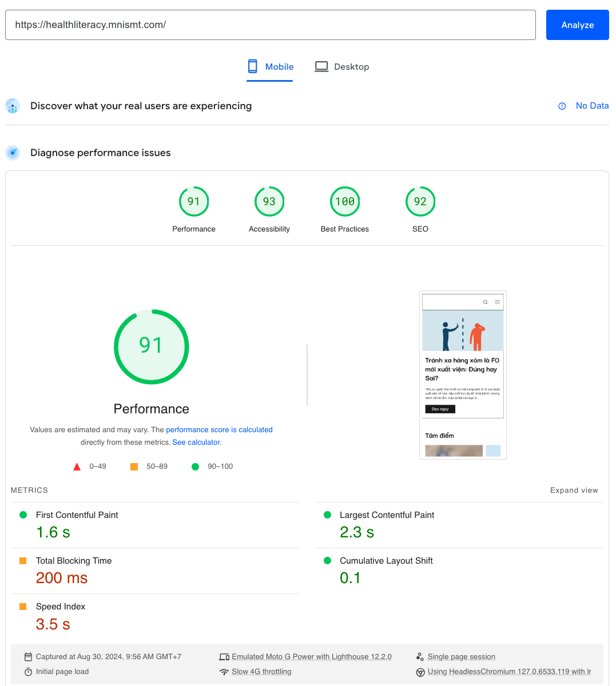Open the SEO score gauge 92
This screenshot has width=616, height=686.
[x=420, y=202]
